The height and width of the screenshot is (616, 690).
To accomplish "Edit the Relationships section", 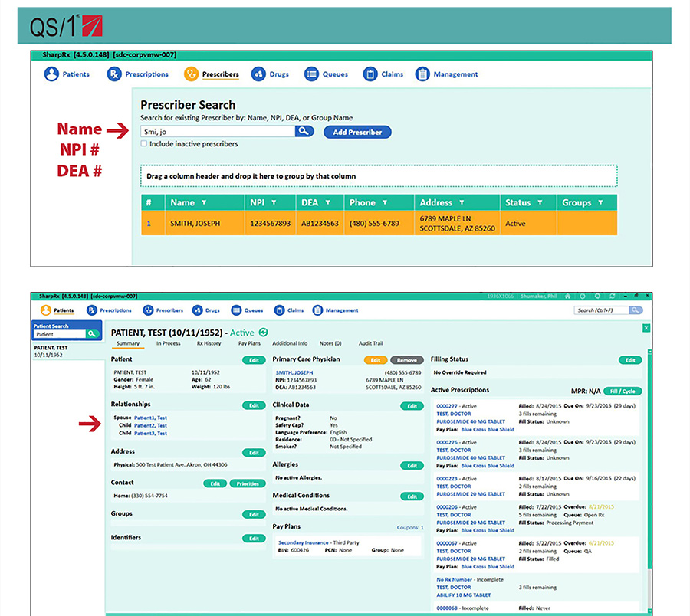I will coord(254,405).
